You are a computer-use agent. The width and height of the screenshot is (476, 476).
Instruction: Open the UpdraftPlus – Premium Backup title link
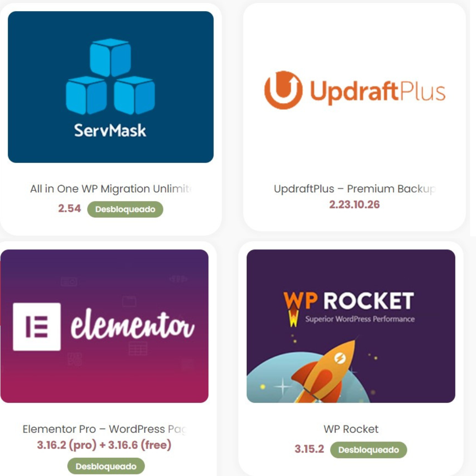click(x=355, y=189)
